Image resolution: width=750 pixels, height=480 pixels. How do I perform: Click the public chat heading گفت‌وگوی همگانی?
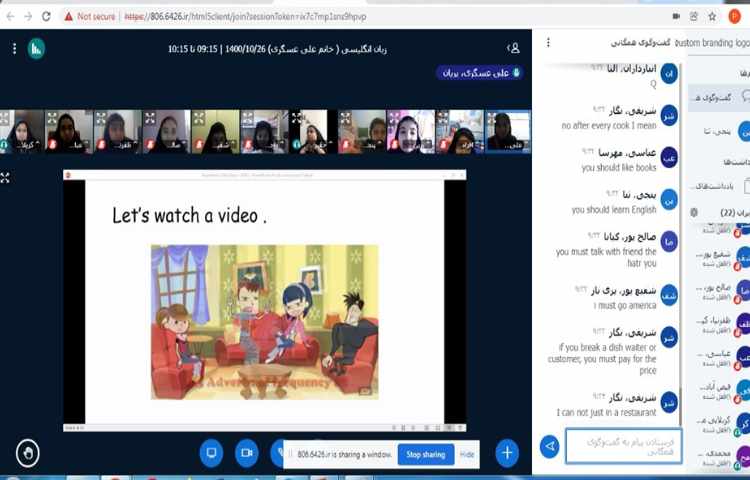640,43
